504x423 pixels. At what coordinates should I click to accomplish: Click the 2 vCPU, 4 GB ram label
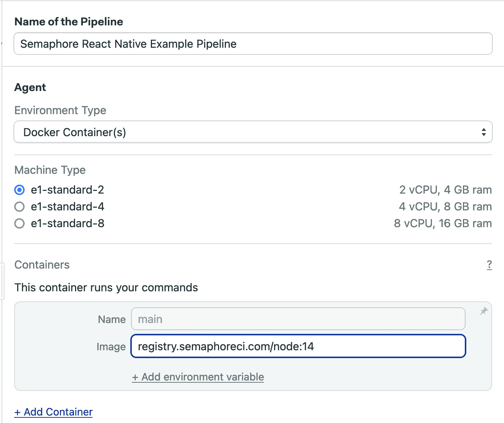(x=445, y=190)
